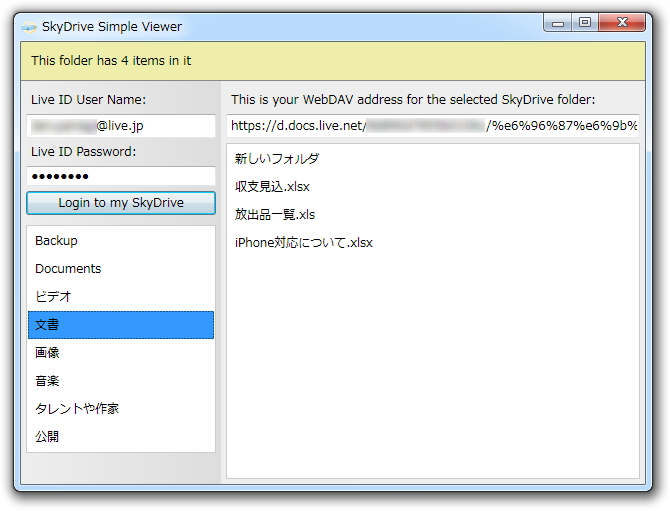Viewport: 670px width, 511px height.
Task: Select the file 収支見込.xlsx
Action: tap(433, 187)
